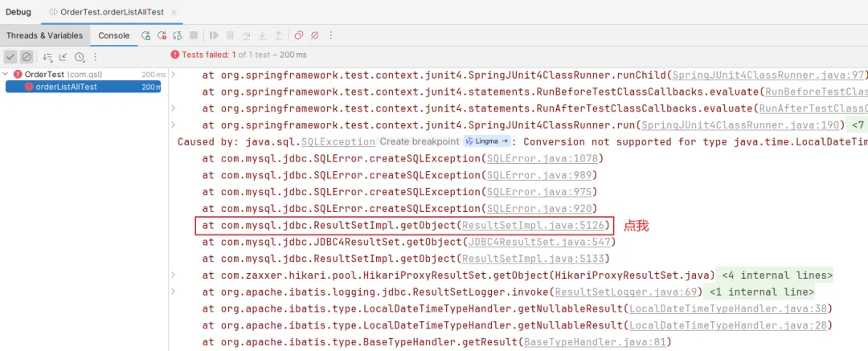Screen dimensions: 868x351
Task: Open test tree more options menu
Action: (95, 56)
